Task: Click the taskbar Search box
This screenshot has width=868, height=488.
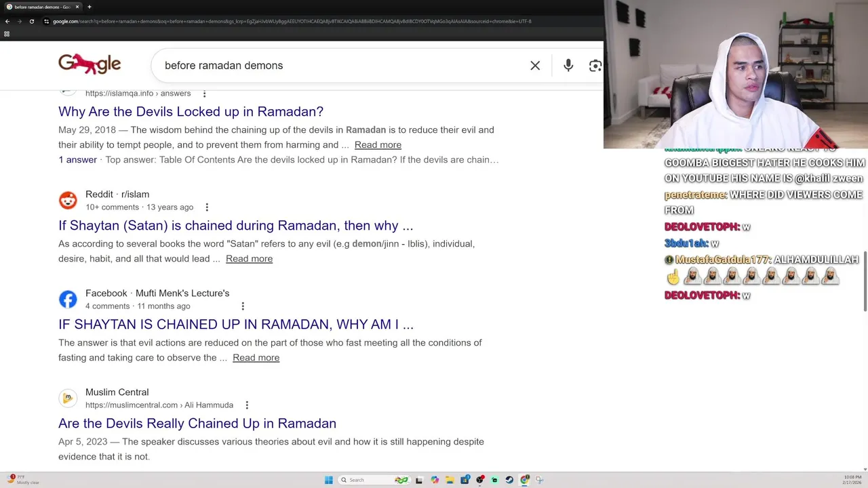Action: click(374, 480)
